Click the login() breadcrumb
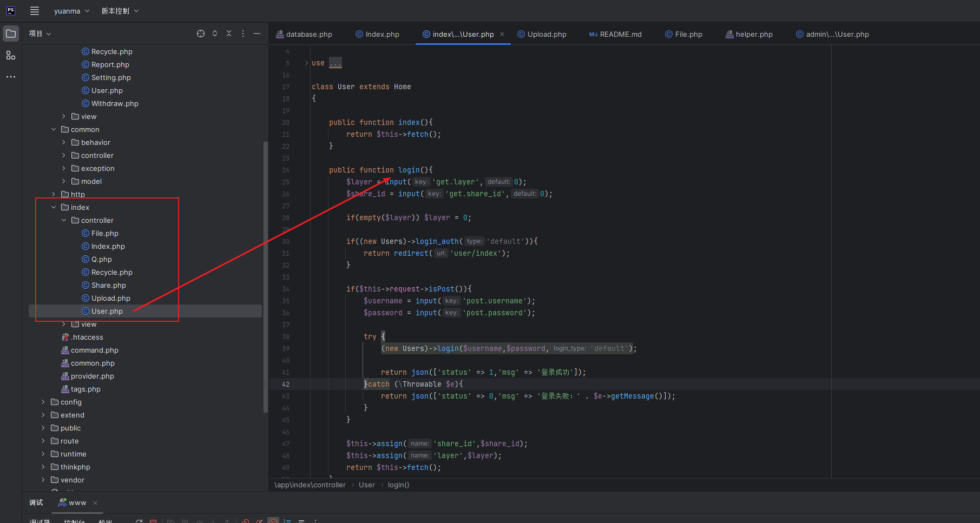This screenshot has width=980, height=523. point(398,485)
